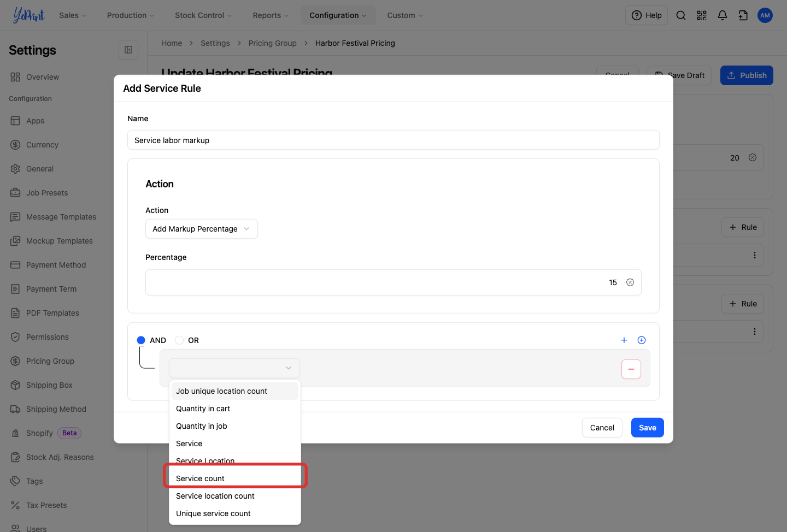Open the Apps settings icon
787x532 pixels.
(x=15, y=121)
